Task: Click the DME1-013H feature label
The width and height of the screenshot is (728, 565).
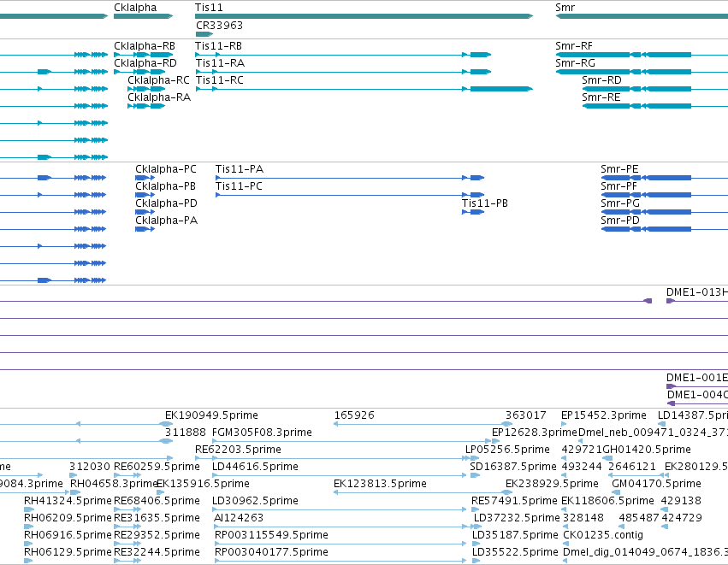Action: pyautogui.click(x=697, y=292)
